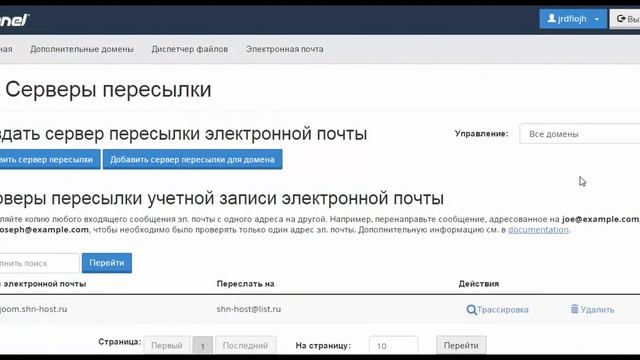Go to the Первый page button
640x360 pixels.
click(167, 345)
